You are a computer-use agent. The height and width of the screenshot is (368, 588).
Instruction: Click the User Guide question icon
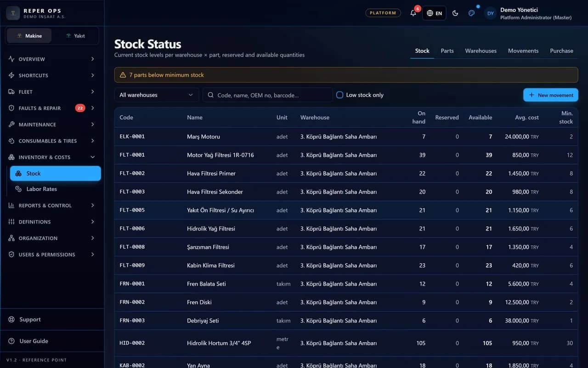pos(11,341)
